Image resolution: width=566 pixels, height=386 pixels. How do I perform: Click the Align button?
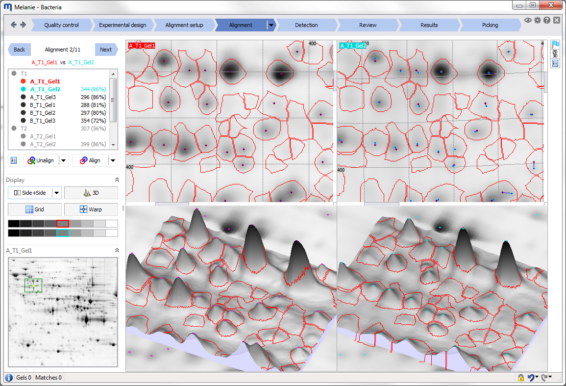click(x=90, y=160)
